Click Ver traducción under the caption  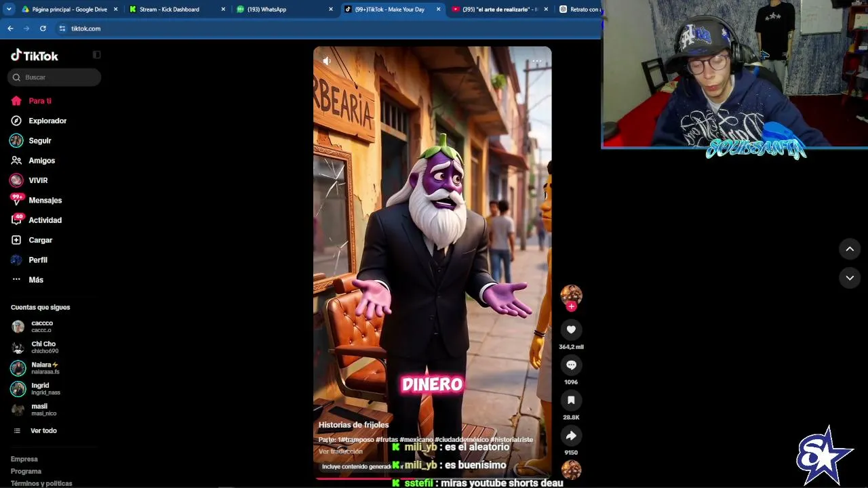(340, 451)
